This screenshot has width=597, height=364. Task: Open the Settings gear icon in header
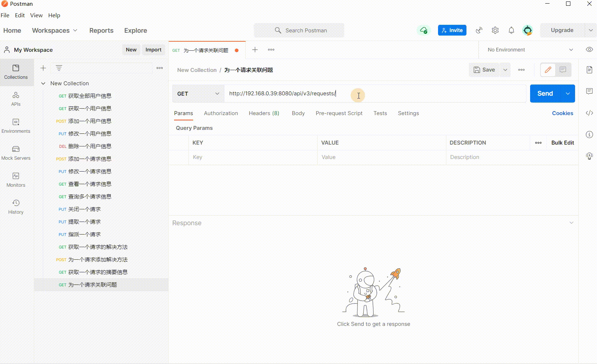tap(495, 30)
